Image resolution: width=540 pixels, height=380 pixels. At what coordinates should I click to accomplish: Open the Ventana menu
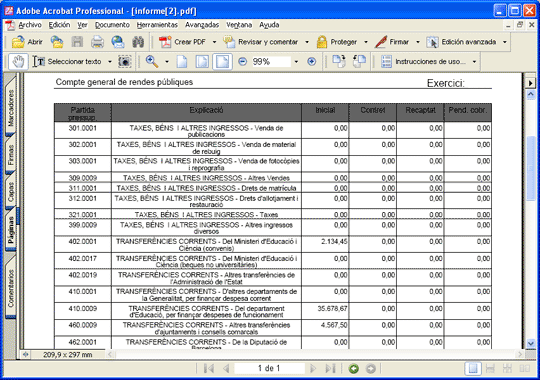(239, 25)
